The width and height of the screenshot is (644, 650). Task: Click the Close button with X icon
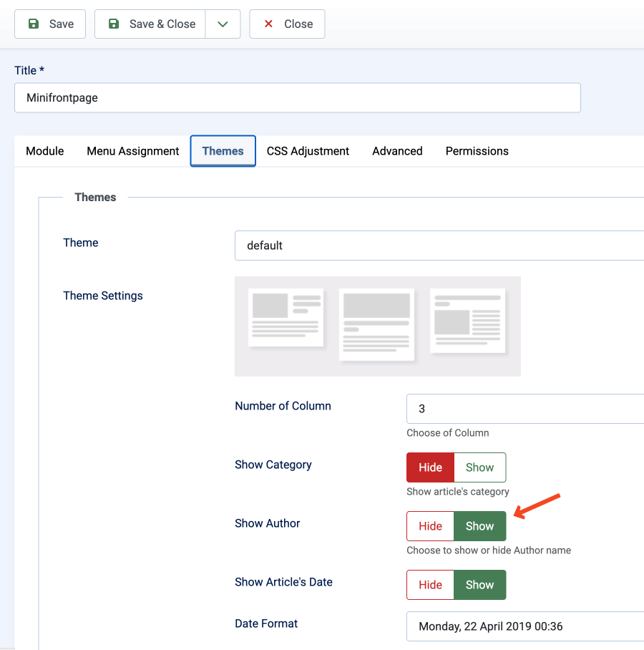pos(287,24)
